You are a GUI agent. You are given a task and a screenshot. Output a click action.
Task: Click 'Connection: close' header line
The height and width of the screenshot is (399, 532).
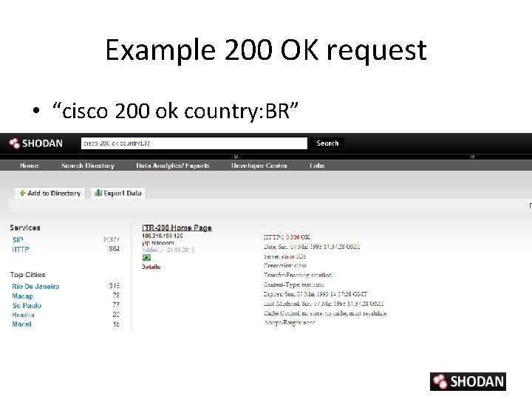point(285,265)
